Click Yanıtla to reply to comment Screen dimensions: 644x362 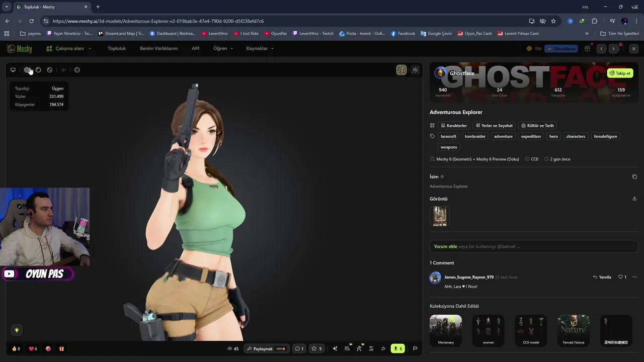click(x=602, y=277)
